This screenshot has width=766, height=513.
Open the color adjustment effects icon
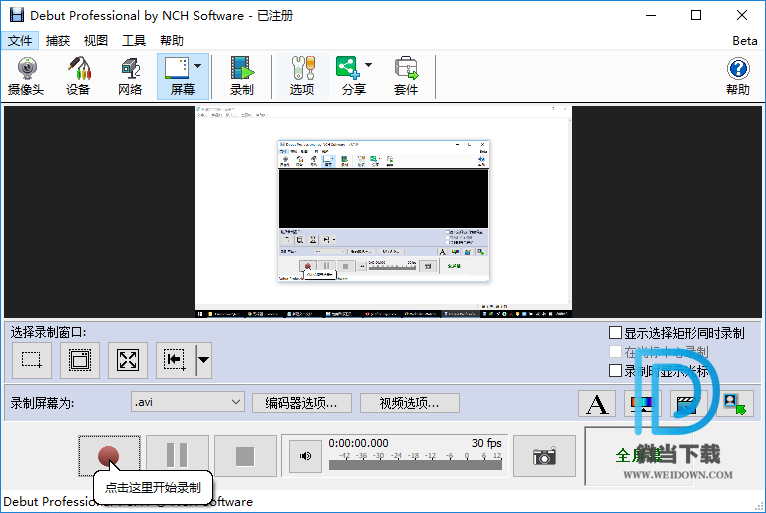(643, 404)
